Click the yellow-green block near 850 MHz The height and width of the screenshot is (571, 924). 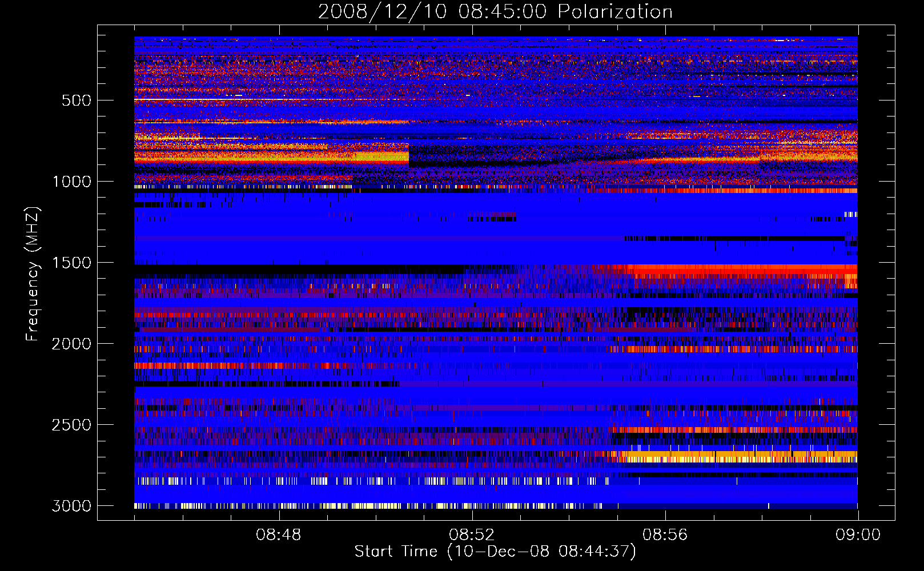[381, 156]
